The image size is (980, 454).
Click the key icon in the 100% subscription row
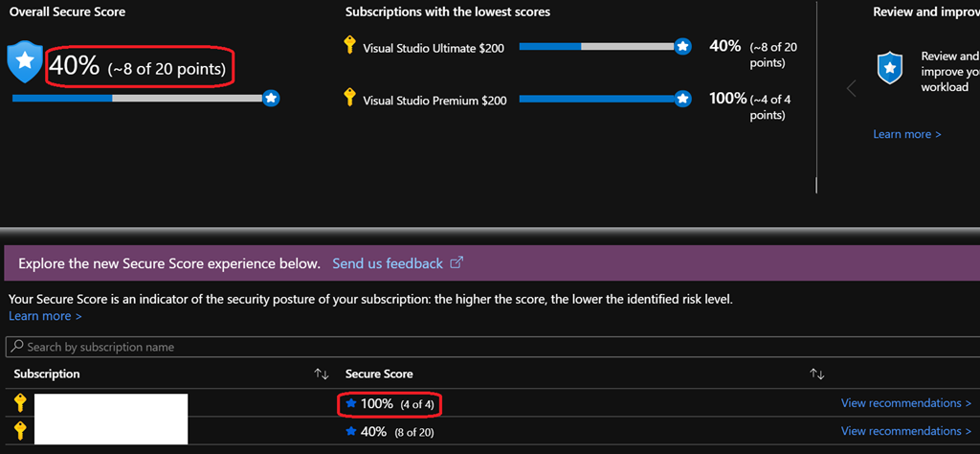[20, 403]
